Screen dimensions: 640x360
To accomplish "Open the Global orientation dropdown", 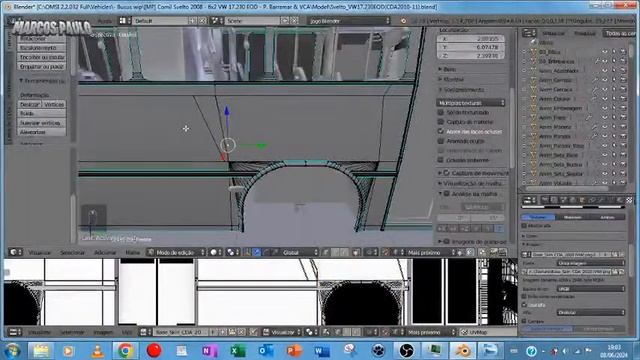I will tap(299, 252).
